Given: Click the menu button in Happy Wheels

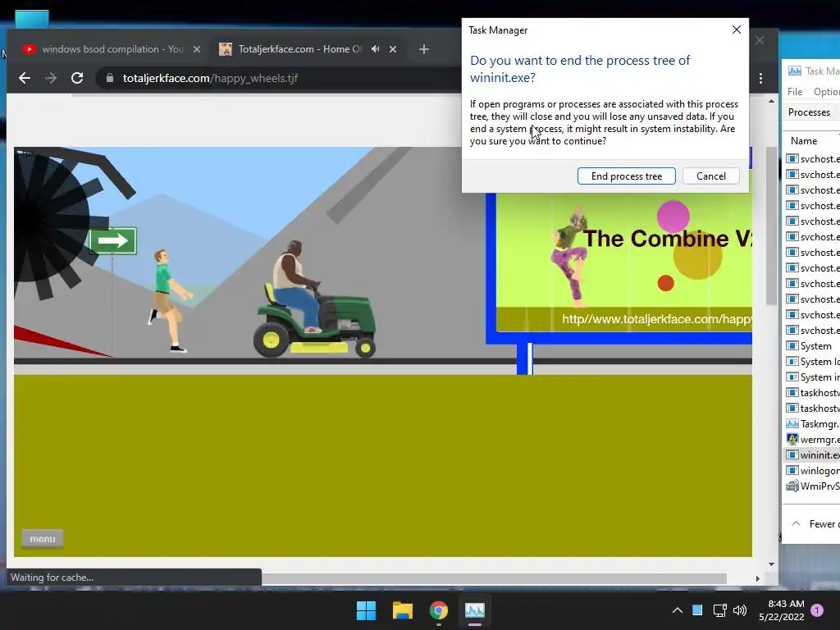Looking at the screenshot, I should pos(43,539).
